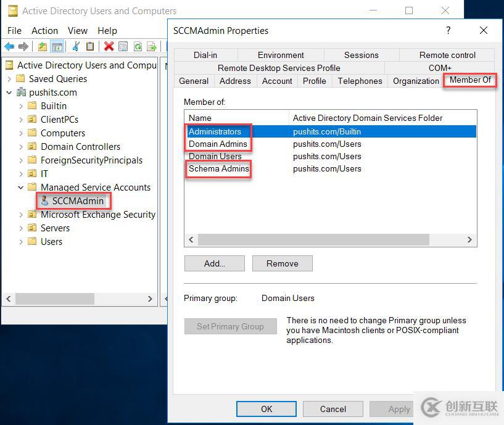Switch to the General tab
This screenshot has height=425, width=504.
[194, 81]
